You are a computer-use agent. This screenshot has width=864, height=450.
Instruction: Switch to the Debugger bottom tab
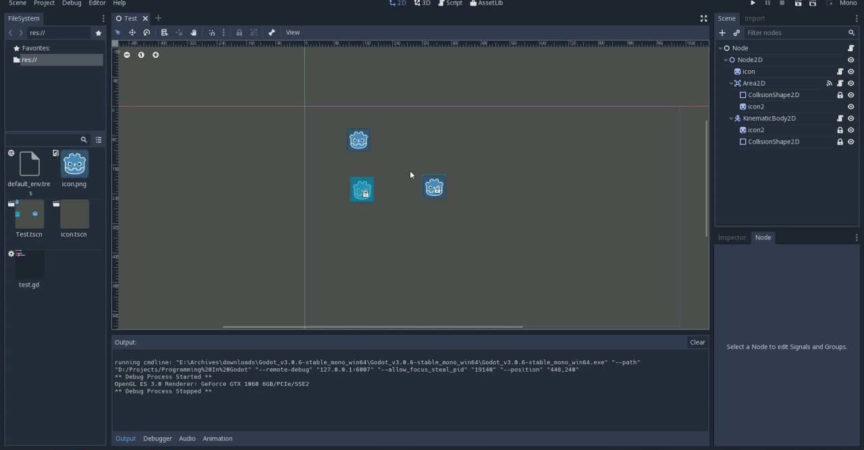[x=157, y=438]
